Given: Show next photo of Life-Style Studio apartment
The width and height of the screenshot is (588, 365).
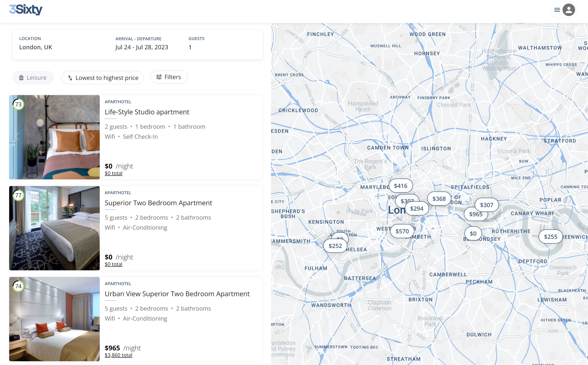Looking at the screenshot, I should [92, 137].
